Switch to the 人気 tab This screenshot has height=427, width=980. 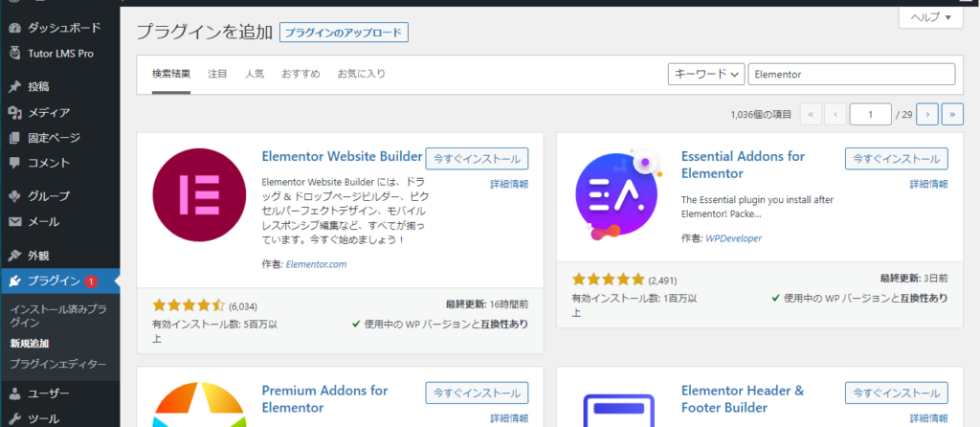coord(255,74)
